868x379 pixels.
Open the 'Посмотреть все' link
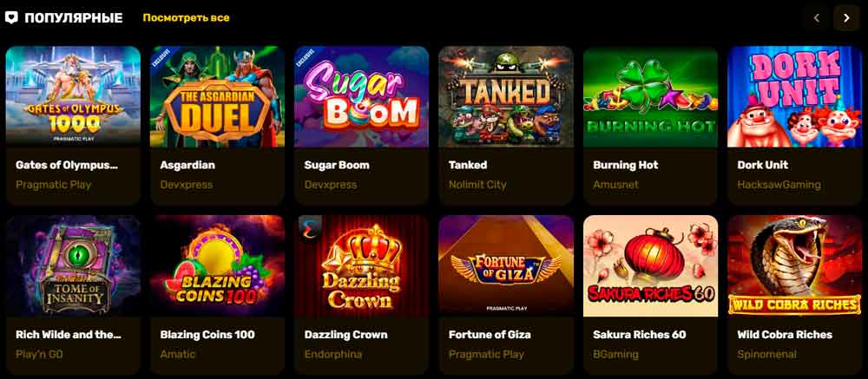coord(186,17)
